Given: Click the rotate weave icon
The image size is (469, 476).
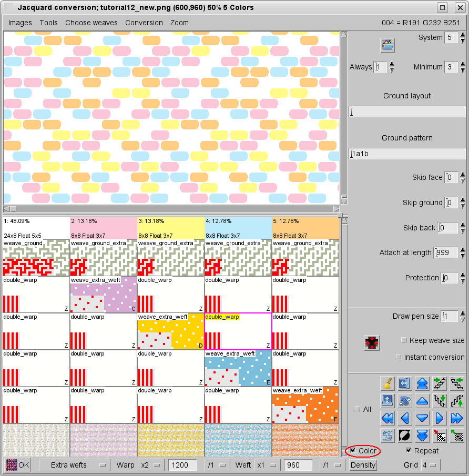Looking at the screenshot, I should point(404,401).
